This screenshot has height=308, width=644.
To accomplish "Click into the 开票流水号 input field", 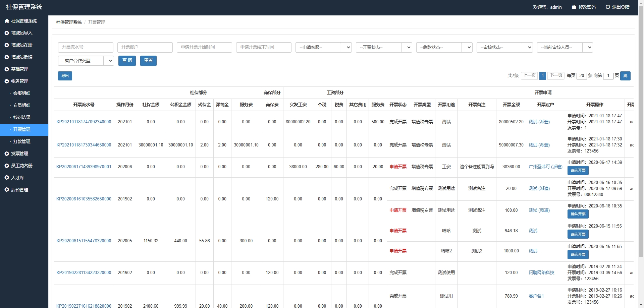I will tap(85, 47).
